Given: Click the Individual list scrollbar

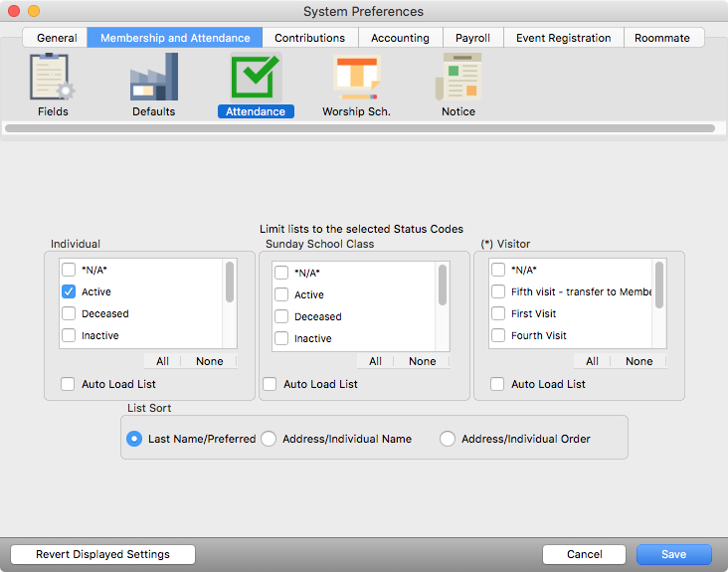Looking at the screenshot, I should click(231, 283).
